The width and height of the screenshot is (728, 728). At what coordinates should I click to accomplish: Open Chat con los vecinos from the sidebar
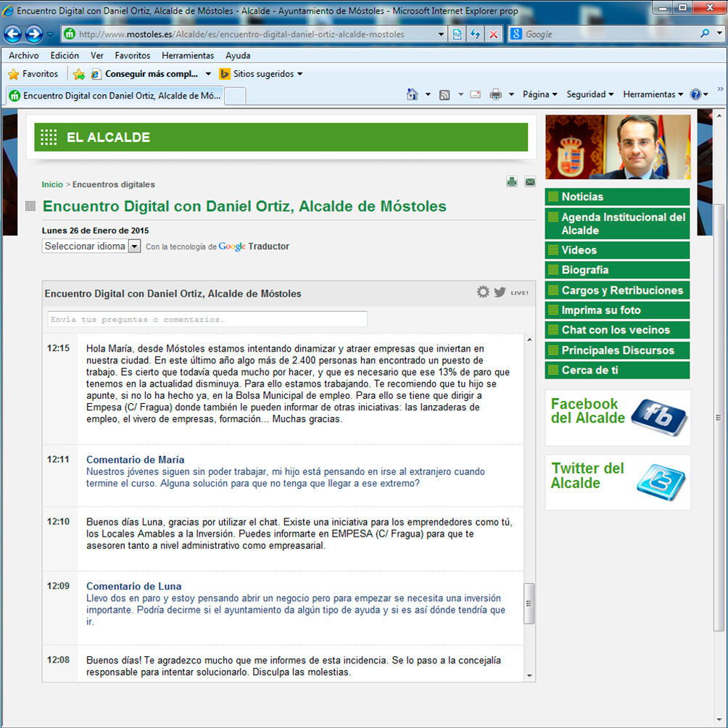(x=616, y=330)
